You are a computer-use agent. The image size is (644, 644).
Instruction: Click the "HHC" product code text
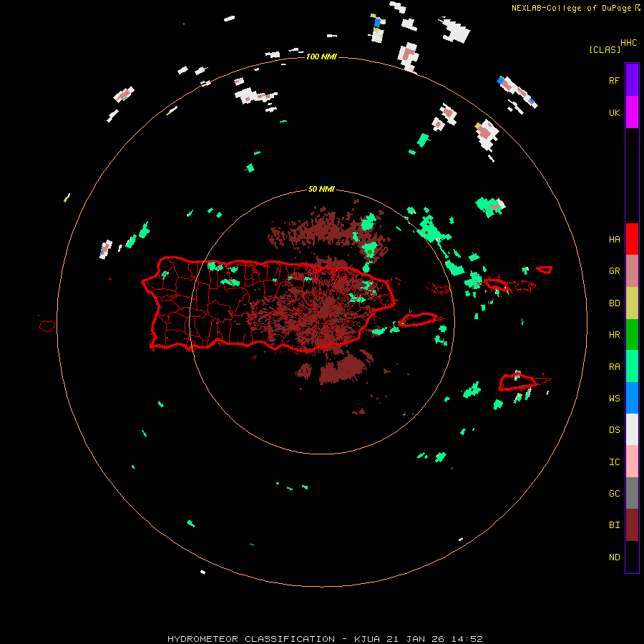(628, 43)
